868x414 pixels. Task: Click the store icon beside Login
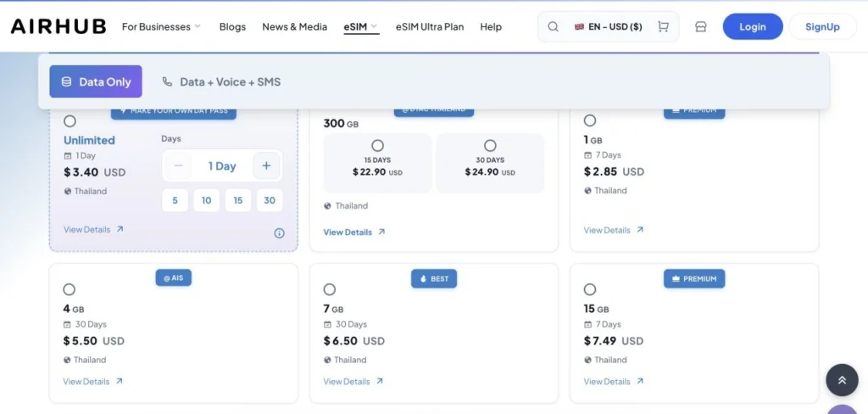click(701, 26)
